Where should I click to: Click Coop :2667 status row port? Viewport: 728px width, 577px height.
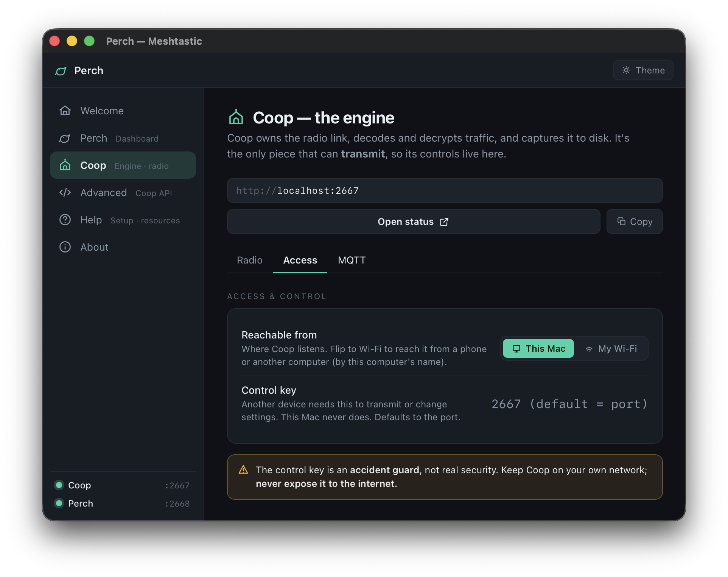[177, 485]
